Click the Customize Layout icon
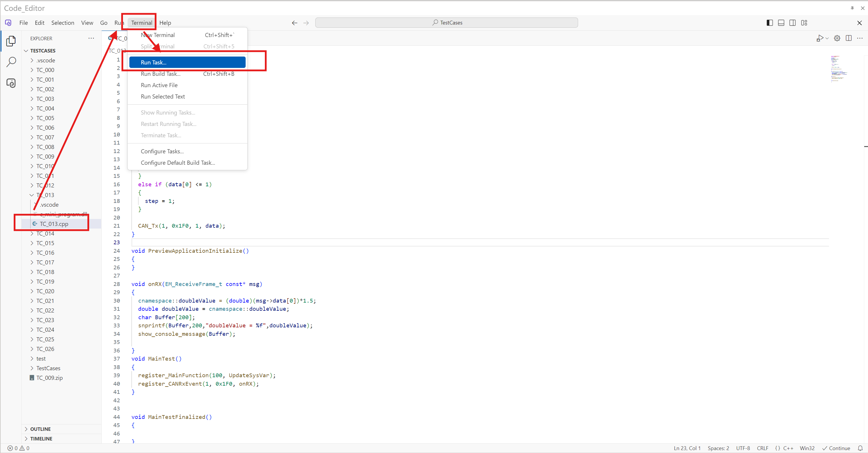The width and height of the screenshot is (868, 453). pyautogui.click(x=804, y=22)
